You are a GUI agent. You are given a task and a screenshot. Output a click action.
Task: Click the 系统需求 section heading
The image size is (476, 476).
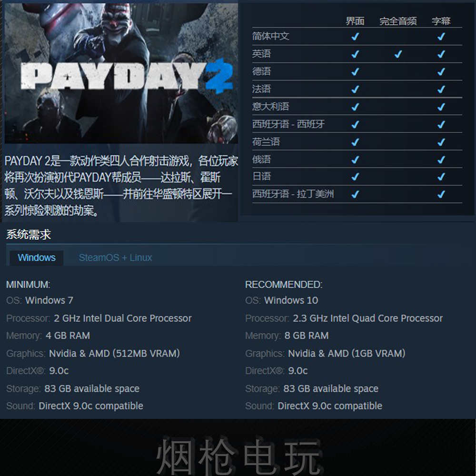pyautogui.click(x=29, y=234)
